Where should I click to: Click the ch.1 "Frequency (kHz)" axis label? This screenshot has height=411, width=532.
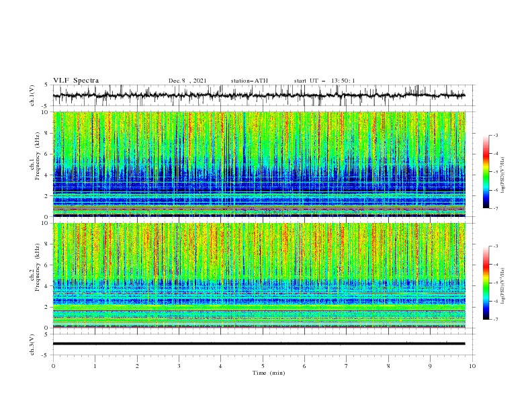pos(38,156)
